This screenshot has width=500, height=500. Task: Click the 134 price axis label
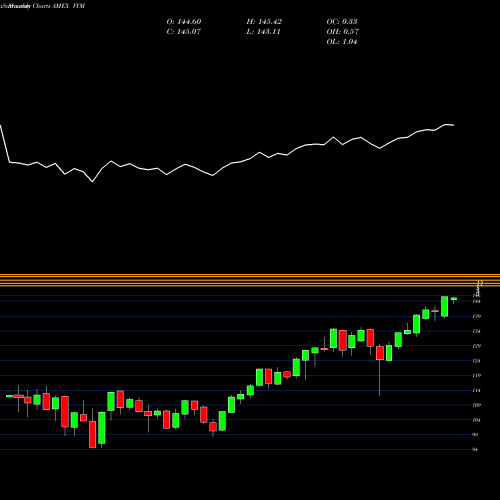(x=477, y=331)
